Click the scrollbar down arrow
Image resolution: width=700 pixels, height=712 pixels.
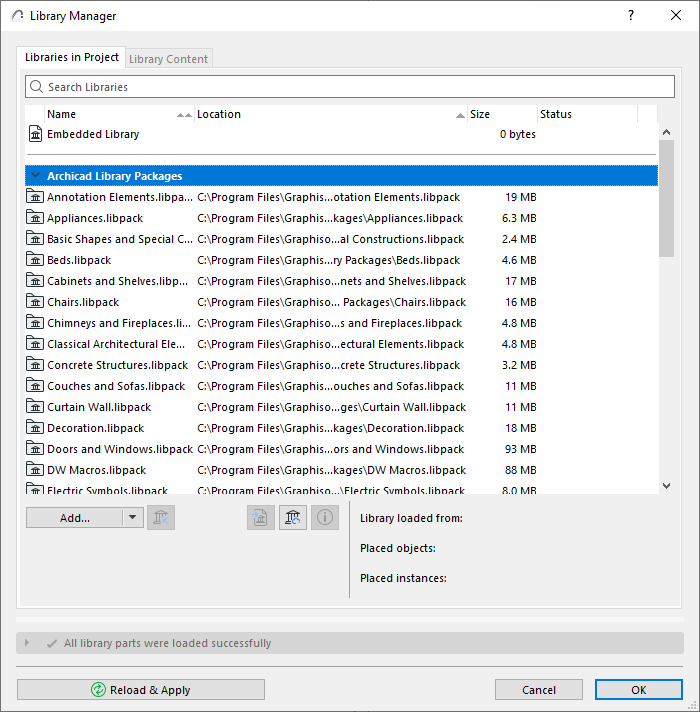coord(666,485)
